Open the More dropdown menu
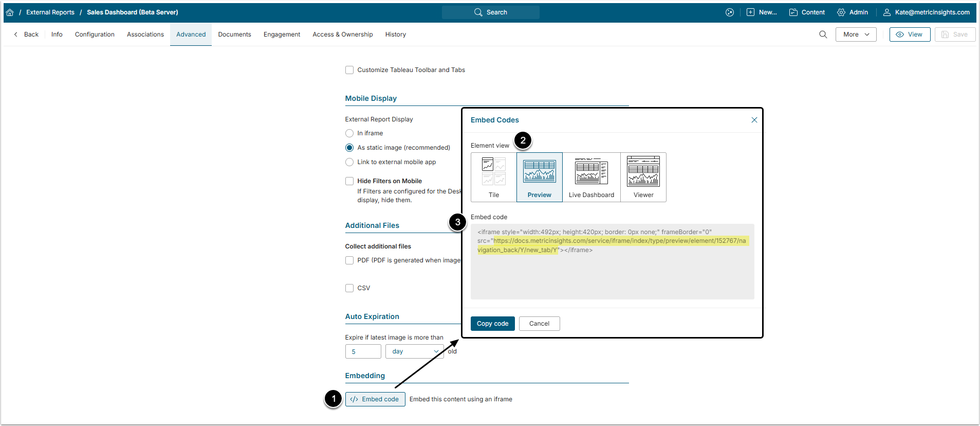 coord(856,34)
